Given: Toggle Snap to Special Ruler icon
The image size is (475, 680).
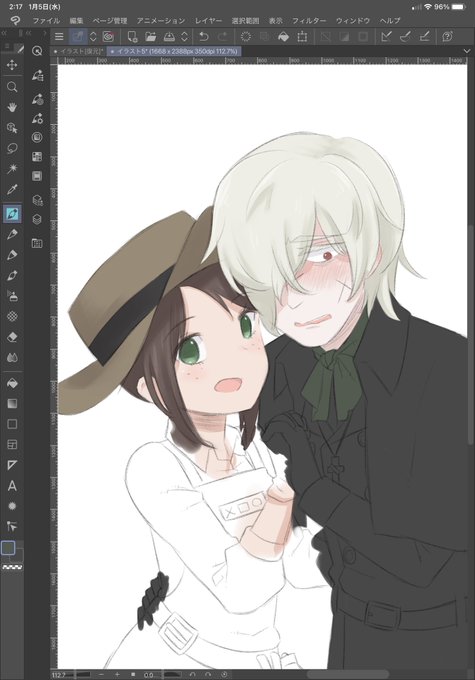Looking at the screenshot, I should pos(405,37).
